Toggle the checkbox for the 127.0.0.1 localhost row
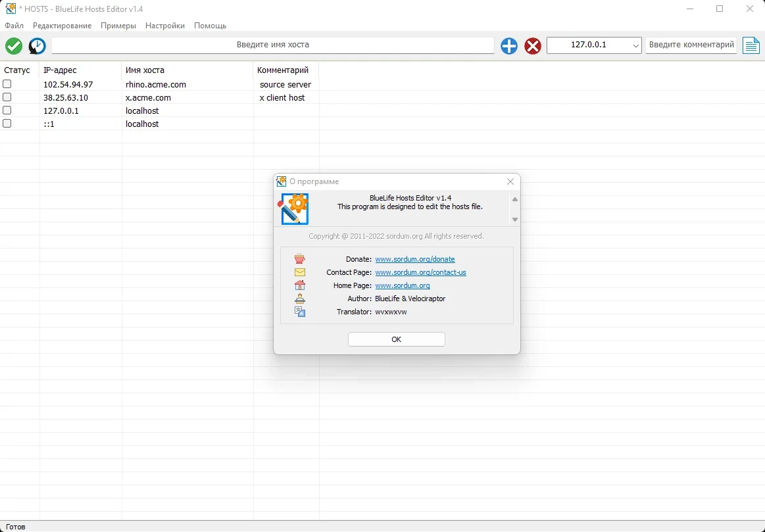Viewport: 765px width, 532px height. [x=7, y=110]
